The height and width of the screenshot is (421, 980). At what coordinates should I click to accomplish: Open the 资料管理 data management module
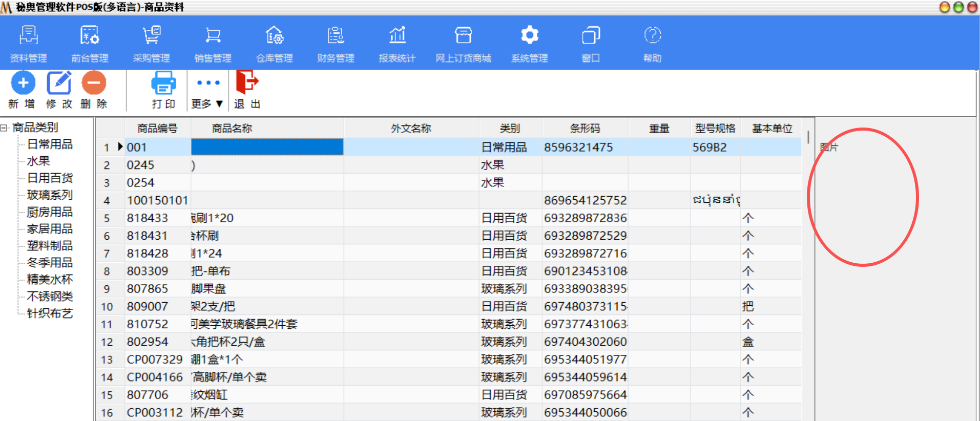[x=29, y=44]
